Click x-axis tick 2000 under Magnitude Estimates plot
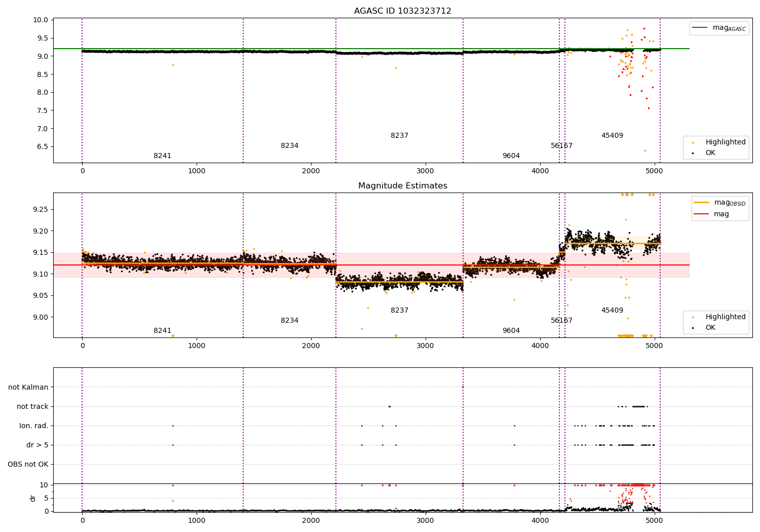Viewport: 760px width, 532px height. 311,346
